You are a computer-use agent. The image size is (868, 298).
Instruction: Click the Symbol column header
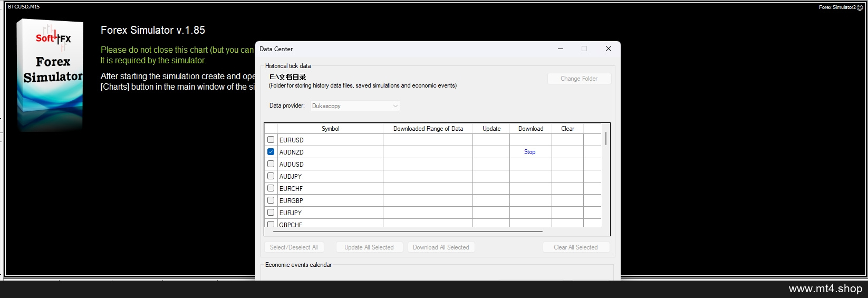[x=330, y=129]
